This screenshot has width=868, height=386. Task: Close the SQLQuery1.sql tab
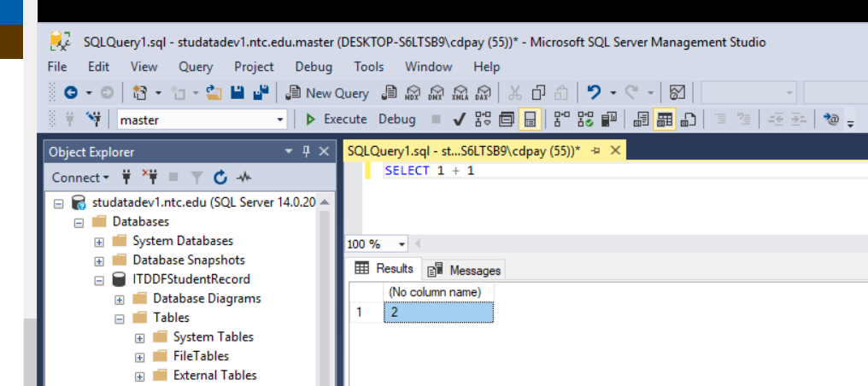tap(615, 150)
